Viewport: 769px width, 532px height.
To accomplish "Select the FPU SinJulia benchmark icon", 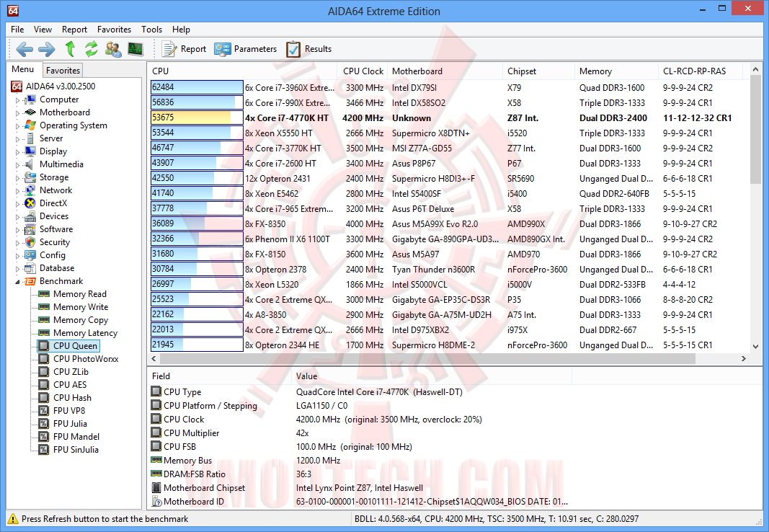I will pos(44,450).
